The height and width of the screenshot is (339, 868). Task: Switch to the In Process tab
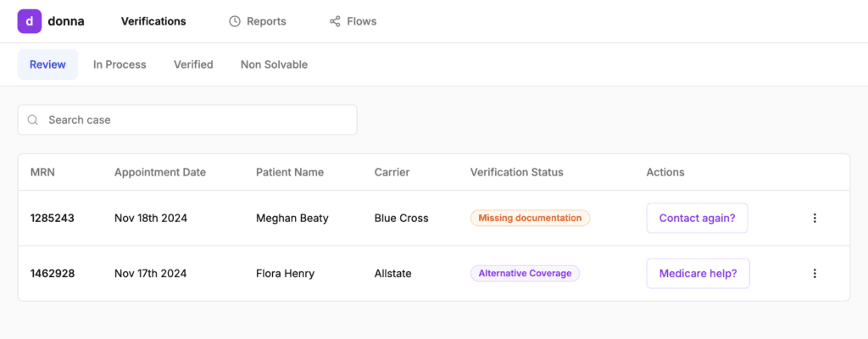coord(120,64)
